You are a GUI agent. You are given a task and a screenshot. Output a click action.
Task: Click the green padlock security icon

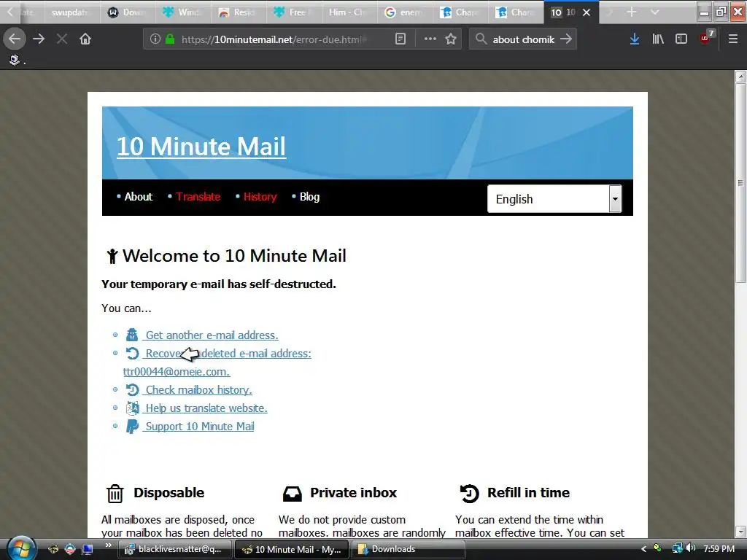169,39
